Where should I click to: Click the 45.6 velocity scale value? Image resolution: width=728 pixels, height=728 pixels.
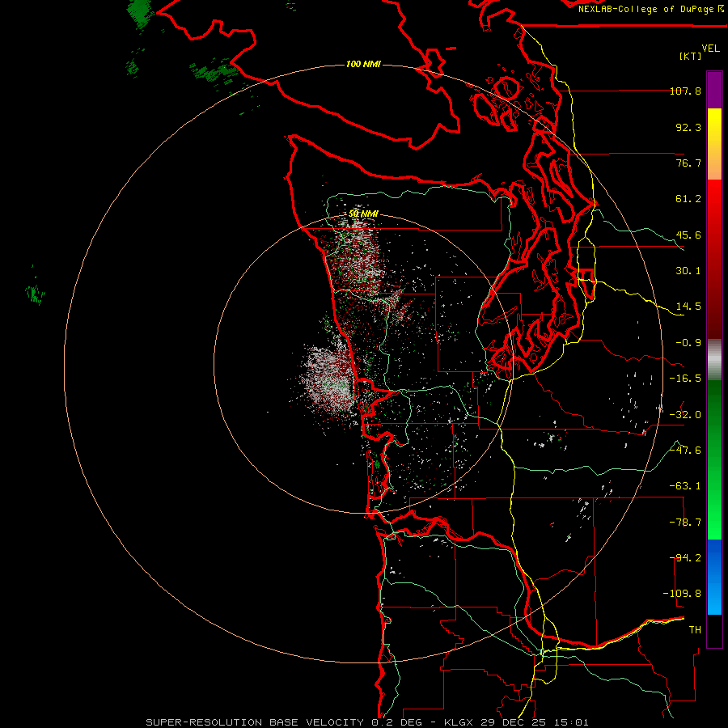[x=688, y=235]
